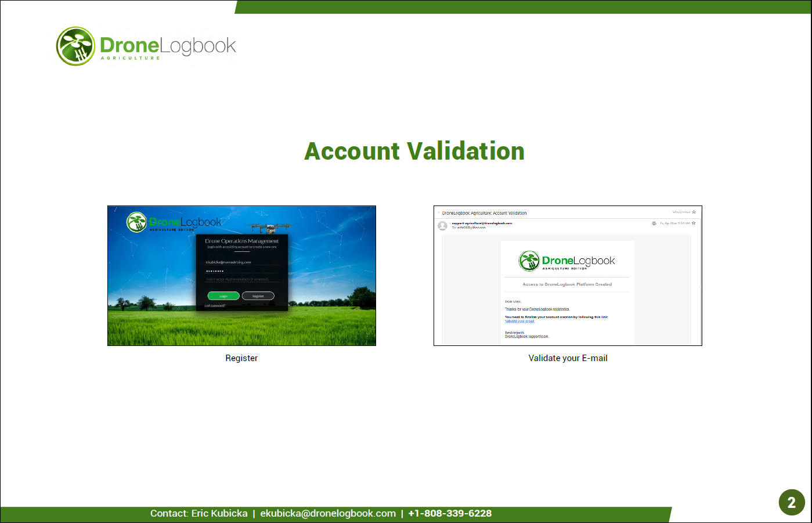This screenshot has width=812, height=523.
Task: Click the 'Validate your E-mail' caption
Action: [x=568, y=358]
